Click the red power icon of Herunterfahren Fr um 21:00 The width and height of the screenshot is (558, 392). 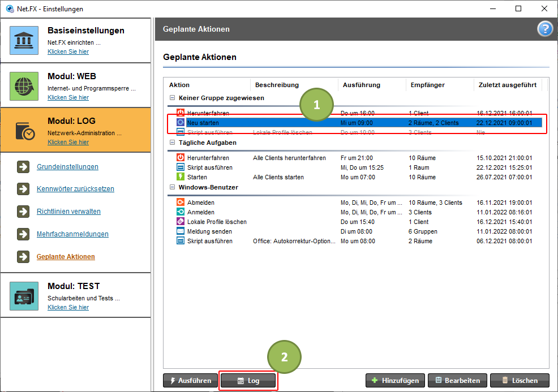click(181, 158)
